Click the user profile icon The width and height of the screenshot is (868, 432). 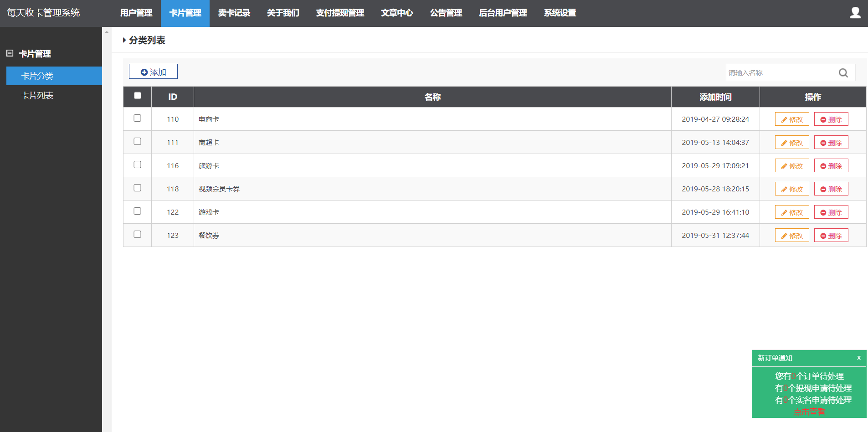(x=855, y=13)
